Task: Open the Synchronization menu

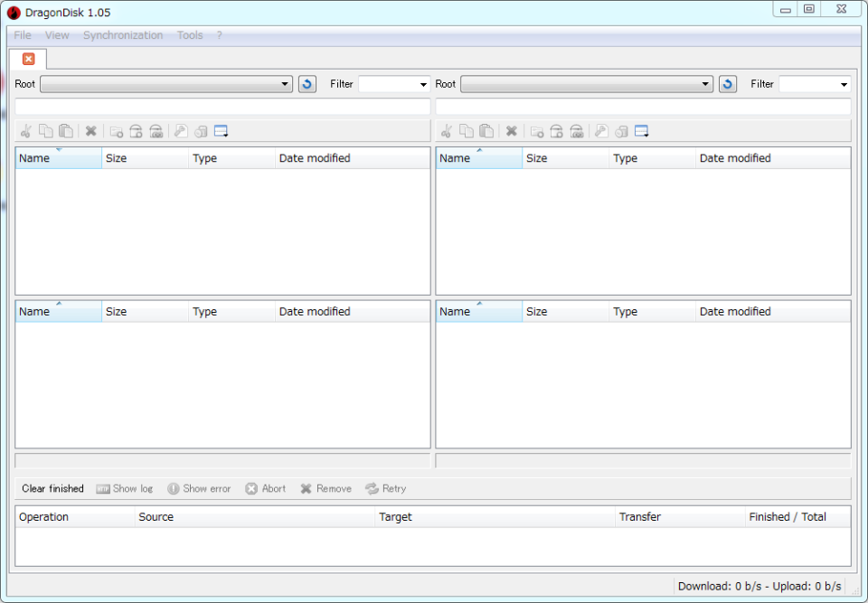Action: click(123, 35)
